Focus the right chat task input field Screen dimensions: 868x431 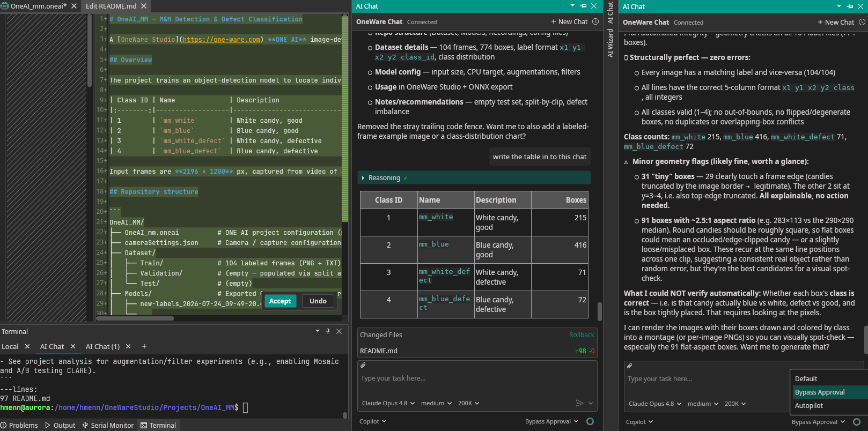coord(707,379)
